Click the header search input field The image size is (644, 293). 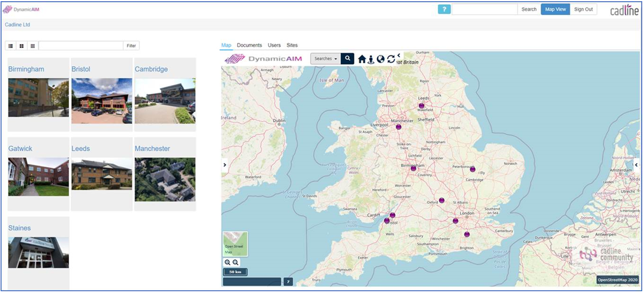coord(484,9)
